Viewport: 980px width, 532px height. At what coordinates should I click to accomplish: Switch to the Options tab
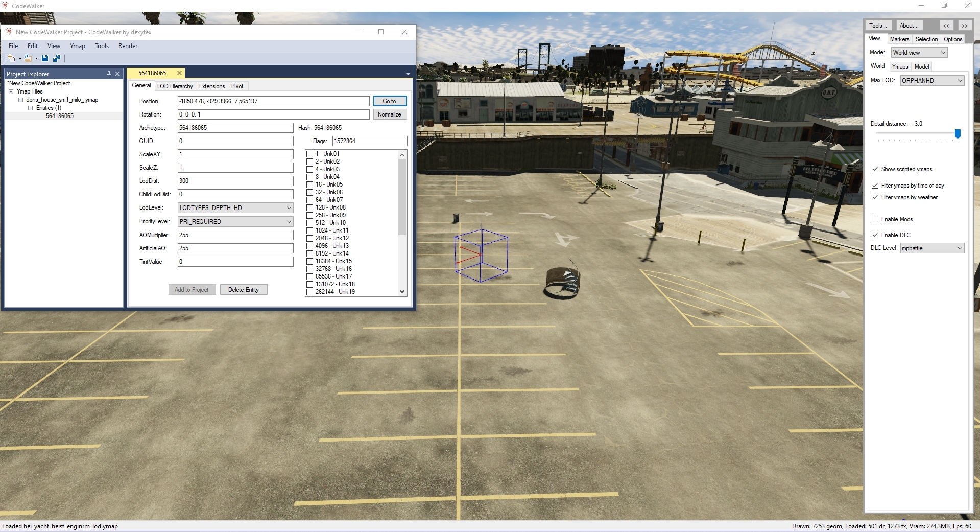tap(953, 39)
